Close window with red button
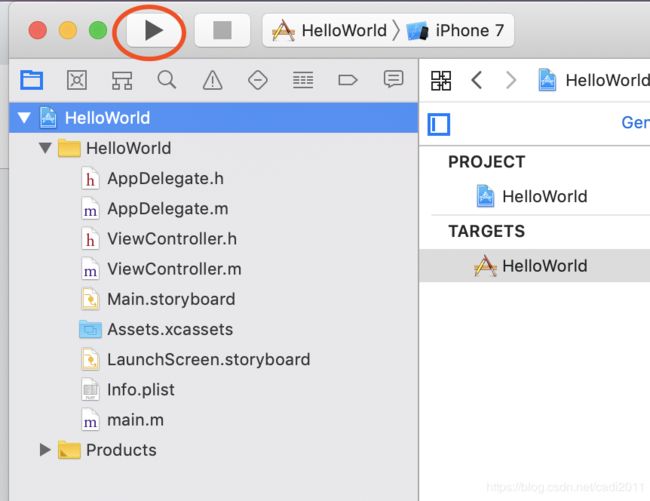 point(37,30)
